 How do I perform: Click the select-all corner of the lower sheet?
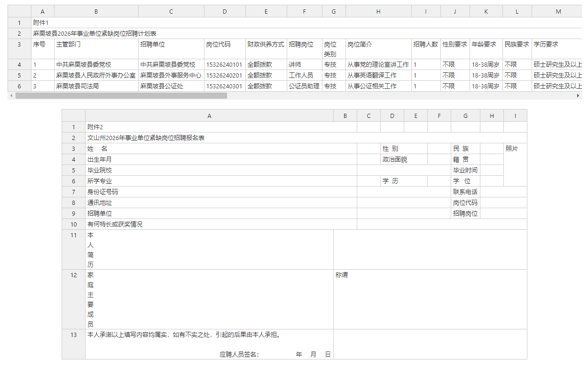73,116
